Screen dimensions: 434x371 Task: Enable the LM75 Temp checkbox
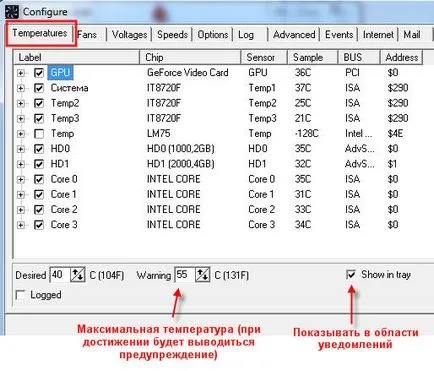[39, 134]
